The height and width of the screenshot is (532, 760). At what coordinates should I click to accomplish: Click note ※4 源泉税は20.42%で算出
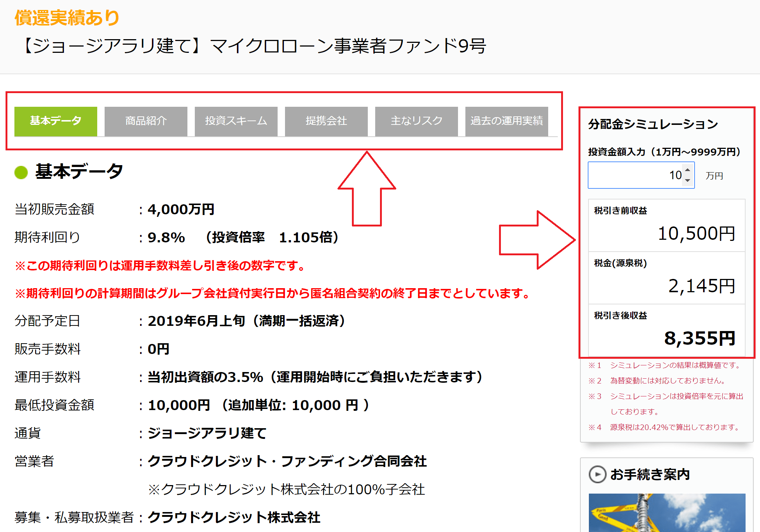[x=665, y=427]
